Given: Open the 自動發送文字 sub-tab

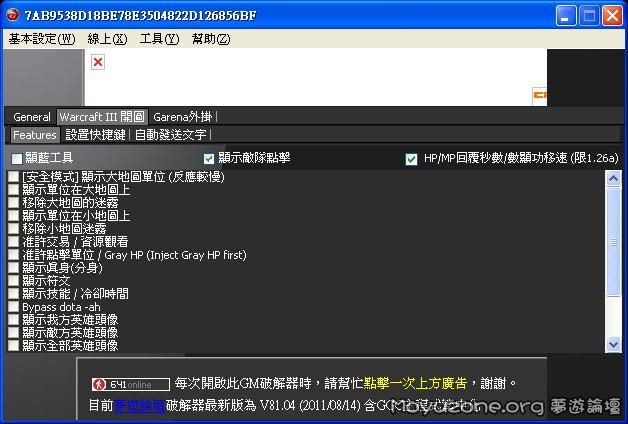Looking at the screenshot, I should [171, 135].
